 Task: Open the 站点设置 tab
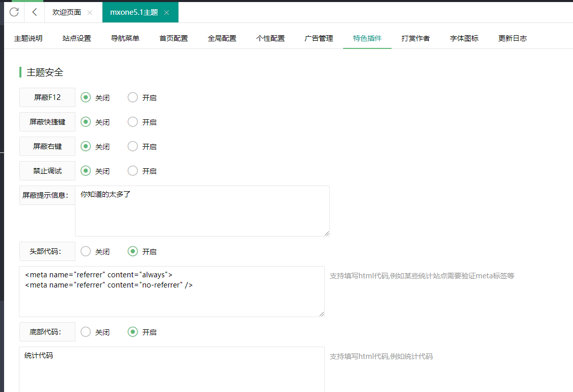pyautogui.click(x=77, y=38)
